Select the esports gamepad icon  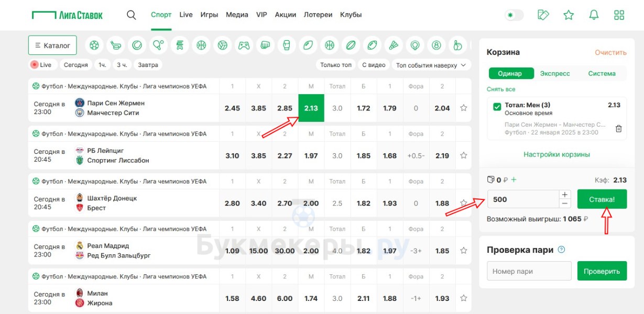[x=244, y=46]
